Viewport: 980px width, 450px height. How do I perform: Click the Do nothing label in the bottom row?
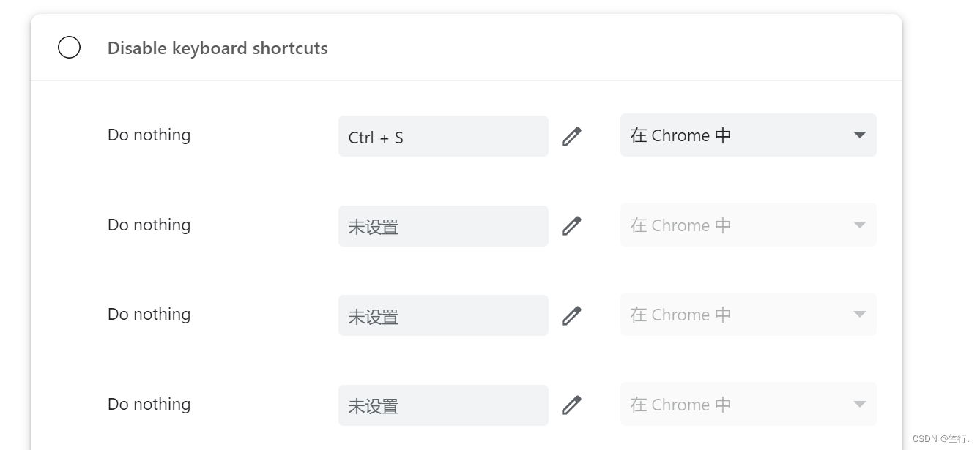pos(149,404)
